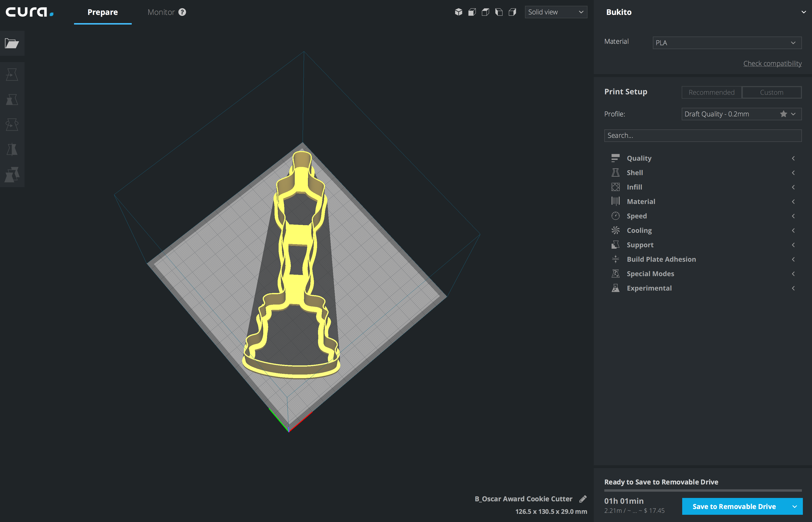The width and height of the screenshot is (812, 522).
Task: Open the Check compatibility link
Action: coord(772,64)
